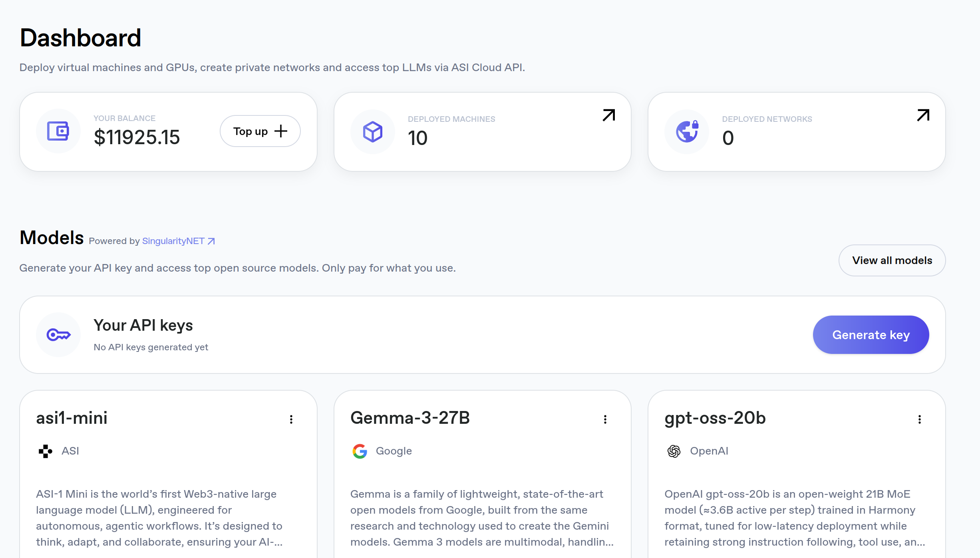Click the Generate key button
Viewport: 980px width, 558px height.
tap(871, 335)
